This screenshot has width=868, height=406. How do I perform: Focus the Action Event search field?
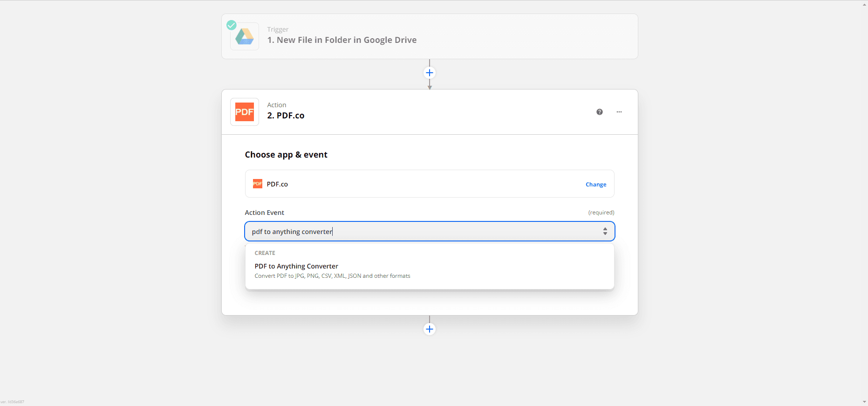(419, 232)
